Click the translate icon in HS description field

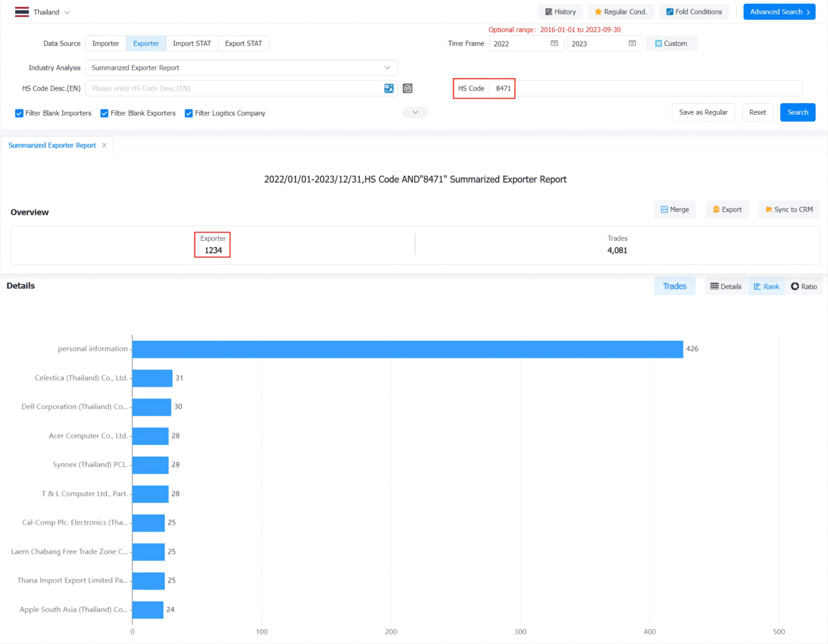(389, 88)
